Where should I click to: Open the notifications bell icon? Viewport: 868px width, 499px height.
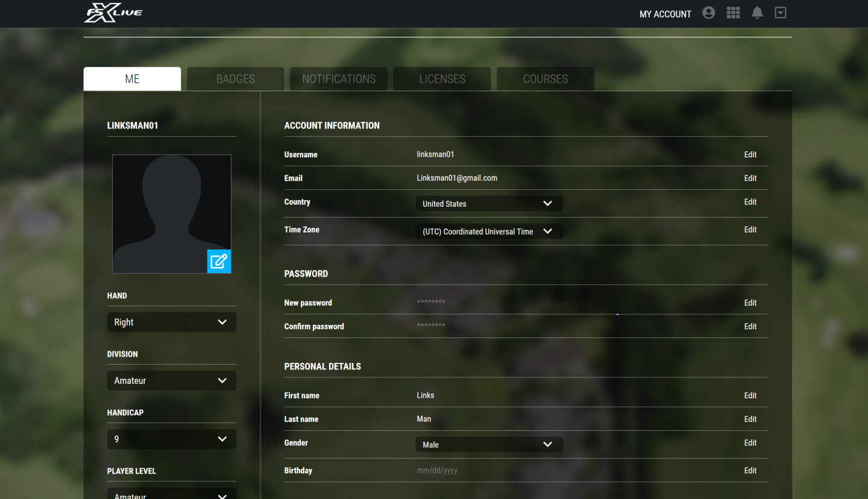[757, 13]
